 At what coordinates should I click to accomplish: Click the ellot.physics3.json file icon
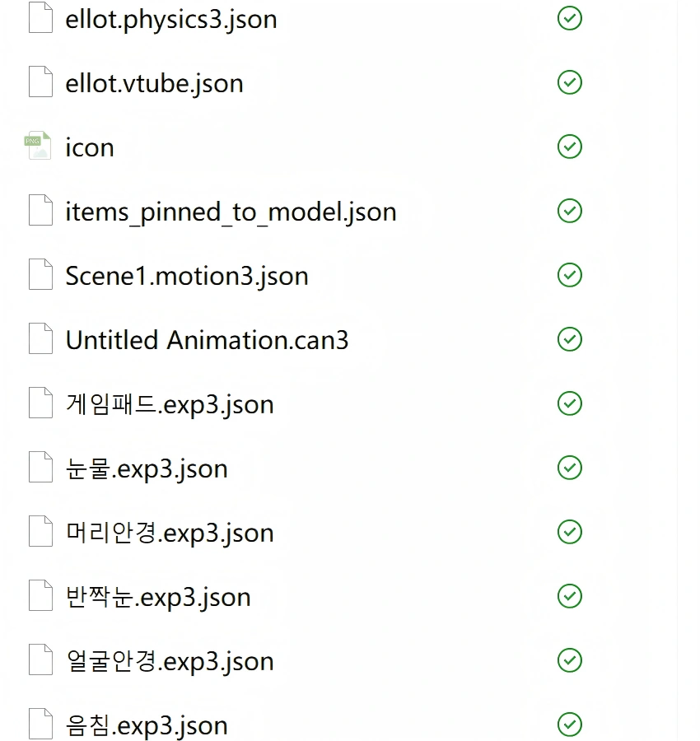[41, 18]
